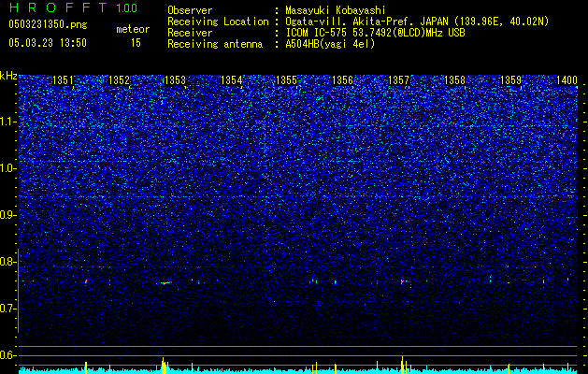588x374 pixels.
Task: Click the 'Observer' field label
Action: [x=190, y=10]
